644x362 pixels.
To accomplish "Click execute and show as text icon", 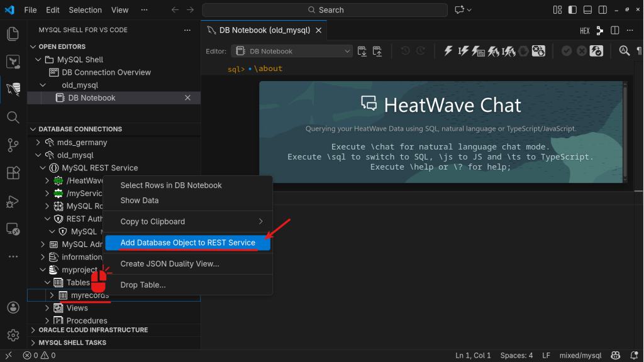I will click(x=478, y=51).
